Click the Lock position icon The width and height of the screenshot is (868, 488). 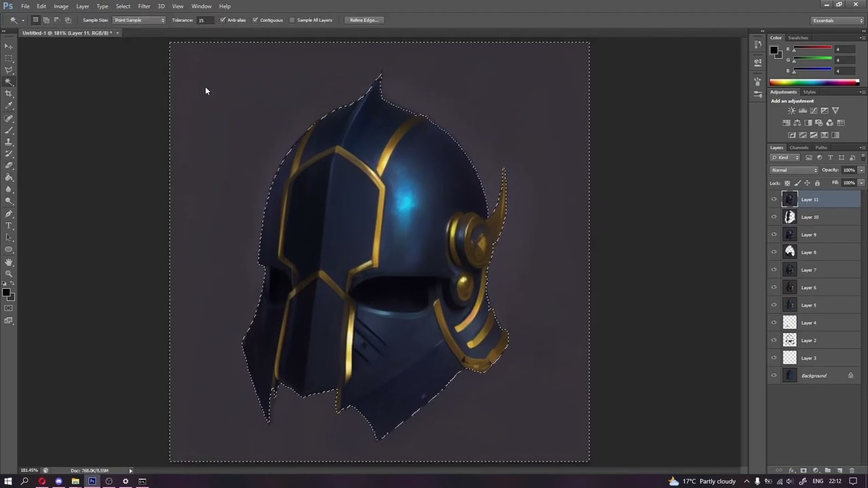807,183
